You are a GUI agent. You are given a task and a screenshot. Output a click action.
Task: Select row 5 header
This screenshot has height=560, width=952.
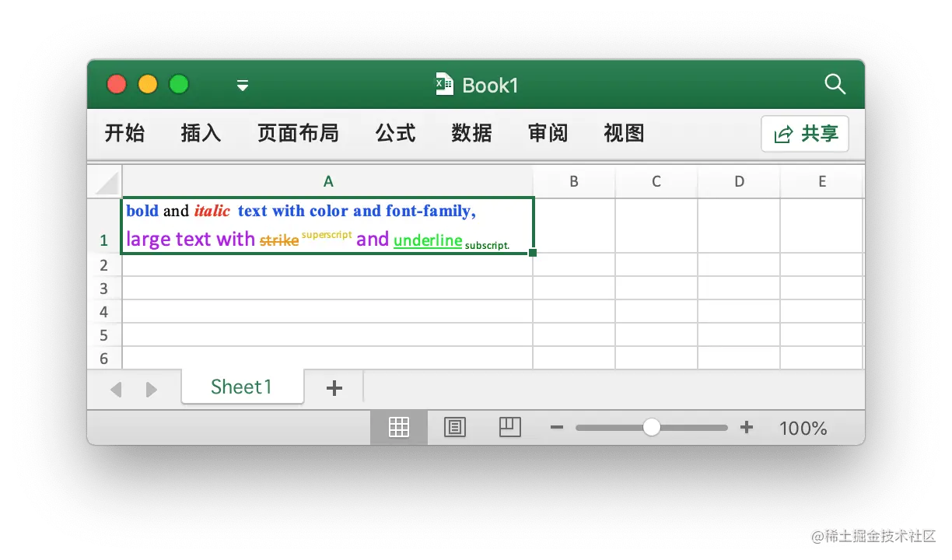(x=104, y=335)
